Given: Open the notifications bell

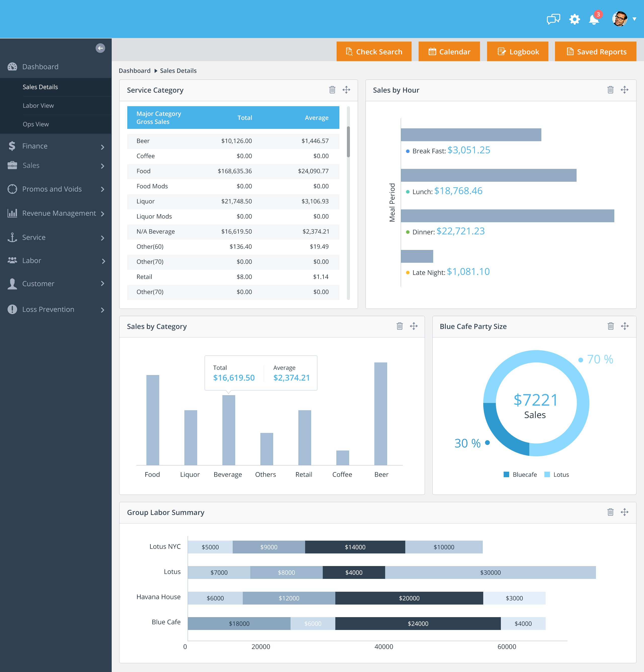Looking at the screenshot, I should [x=594, y=20].
